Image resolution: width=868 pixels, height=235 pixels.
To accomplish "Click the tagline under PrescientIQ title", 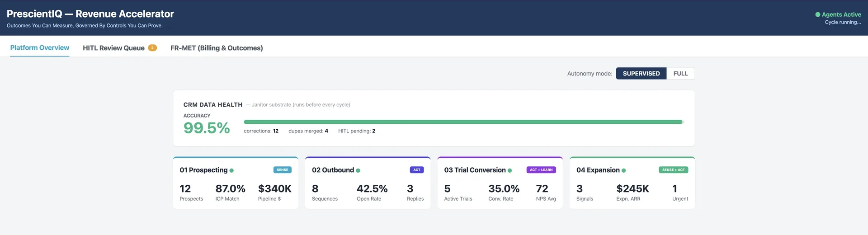I will click(85, 26).
